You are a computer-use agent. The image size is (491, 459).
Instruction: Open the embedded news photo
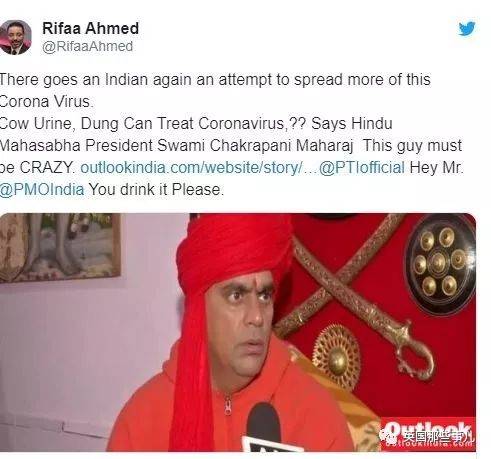click(238, 332)
